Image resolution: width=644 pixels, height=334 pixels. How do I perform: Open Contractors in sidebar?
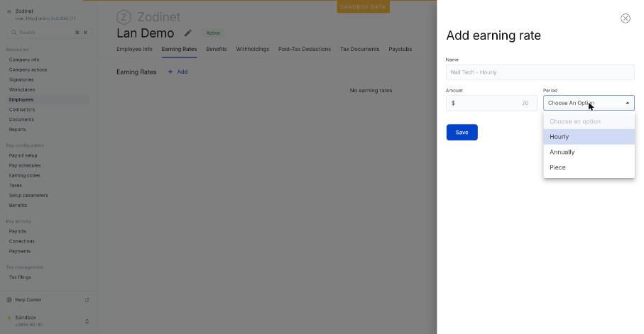point(22,109)
